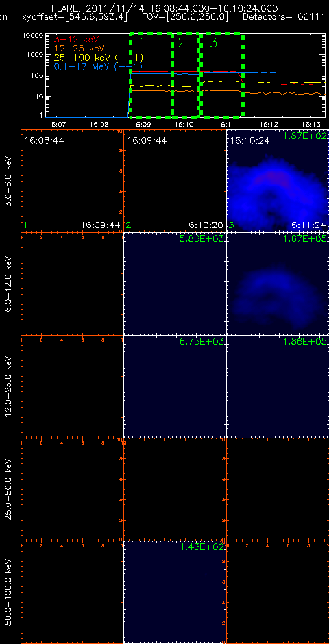329x644 pixels.
Task: Click the red 3-12 keV legend label
Action: coord(74,40)
